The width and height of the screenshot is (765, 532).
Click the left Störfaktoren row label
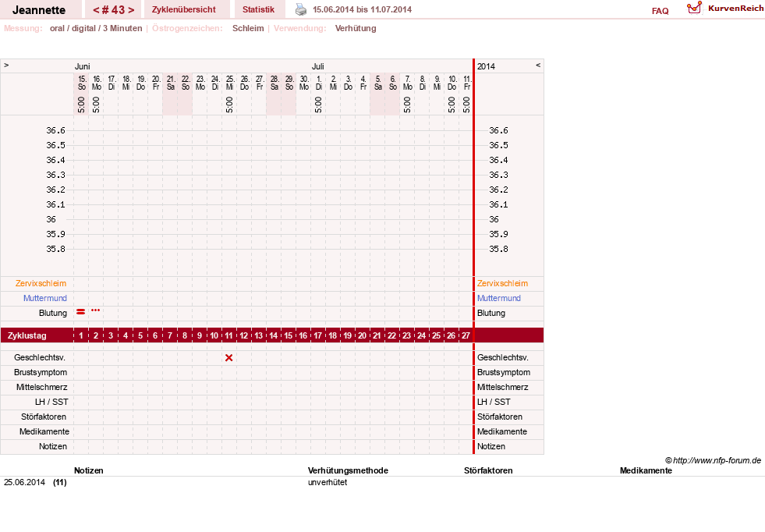pyautogui.click(x=44, y=417)
